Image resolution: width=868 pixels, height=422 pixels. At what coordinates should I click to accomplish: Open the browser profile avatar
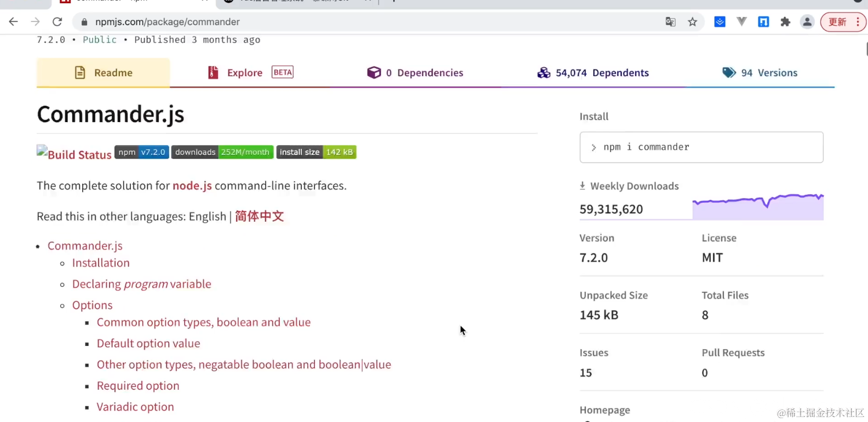807,22
